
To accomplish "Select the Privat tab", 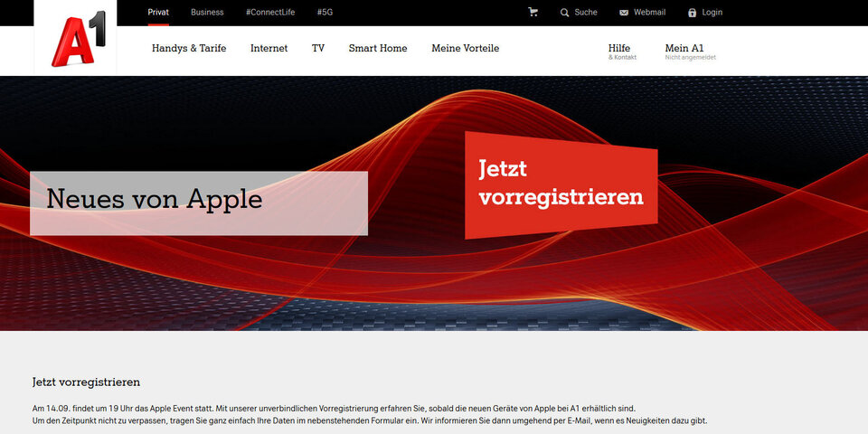I will (x=158, y=12).
